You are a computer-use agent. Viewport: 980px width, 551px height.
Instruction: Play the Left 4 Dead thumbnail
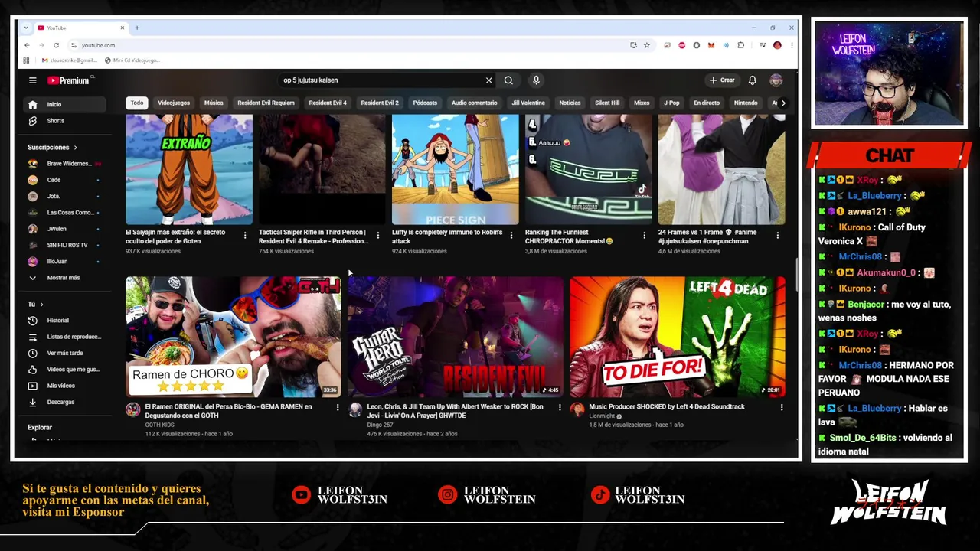[x=678, y=337]
